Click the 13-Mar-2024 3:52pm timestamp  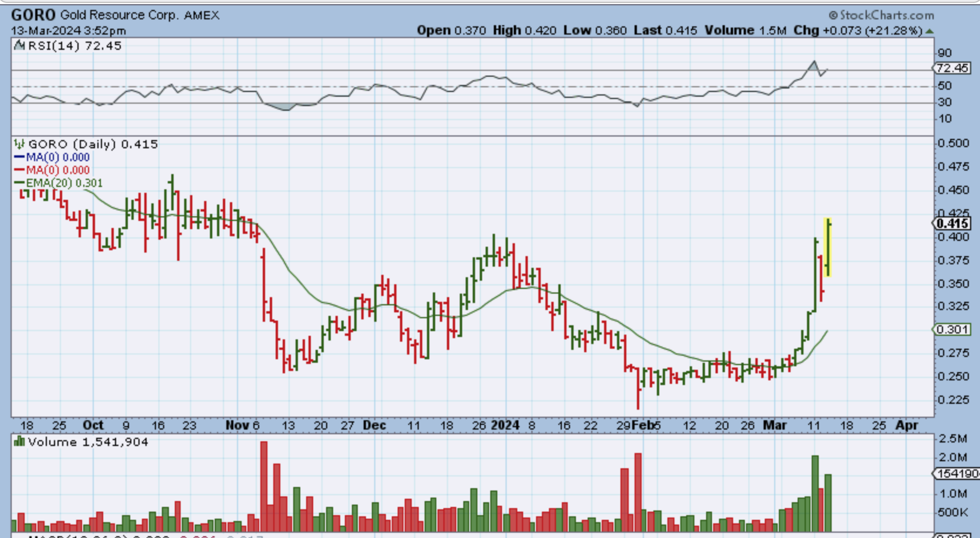pyautogui.click(x=69, y=31)
